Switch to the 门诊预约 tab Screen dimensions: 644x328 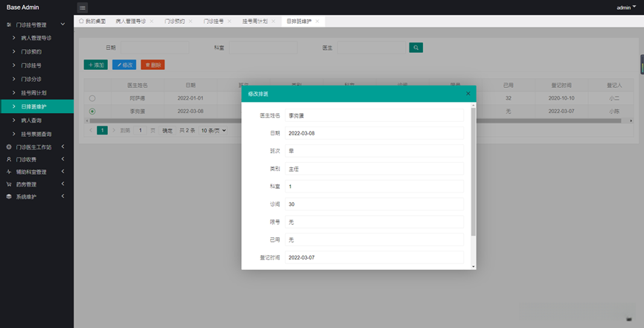(174, 22)
